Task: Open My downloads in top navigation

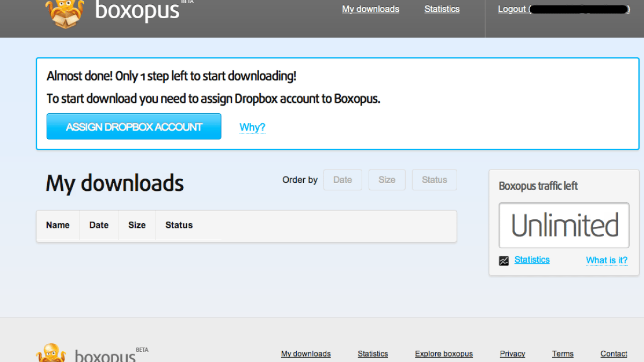Action: pyautogui.click(x=371, y=9)
